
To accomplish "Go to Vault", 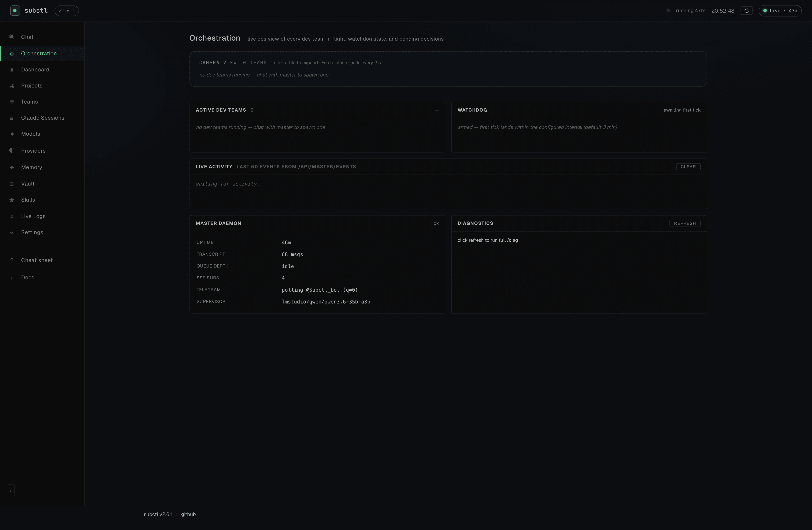I will [42, 183].
